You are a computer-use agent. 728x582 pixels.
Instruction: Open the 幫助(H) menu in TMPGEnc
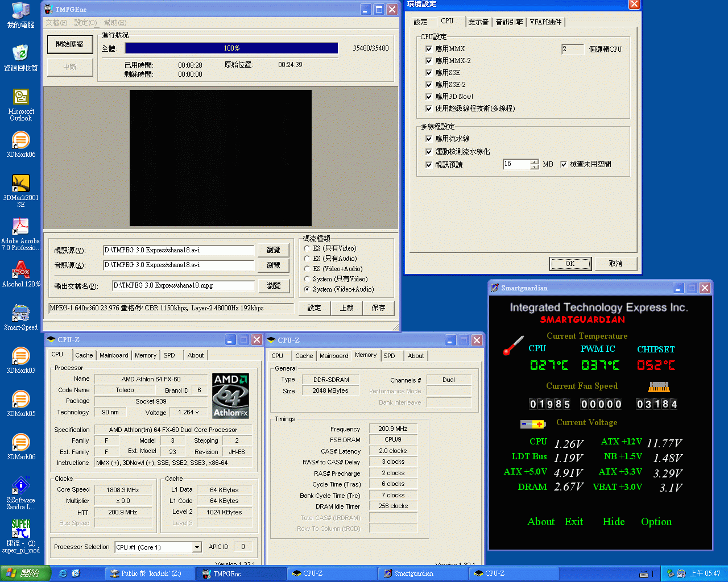115,23
